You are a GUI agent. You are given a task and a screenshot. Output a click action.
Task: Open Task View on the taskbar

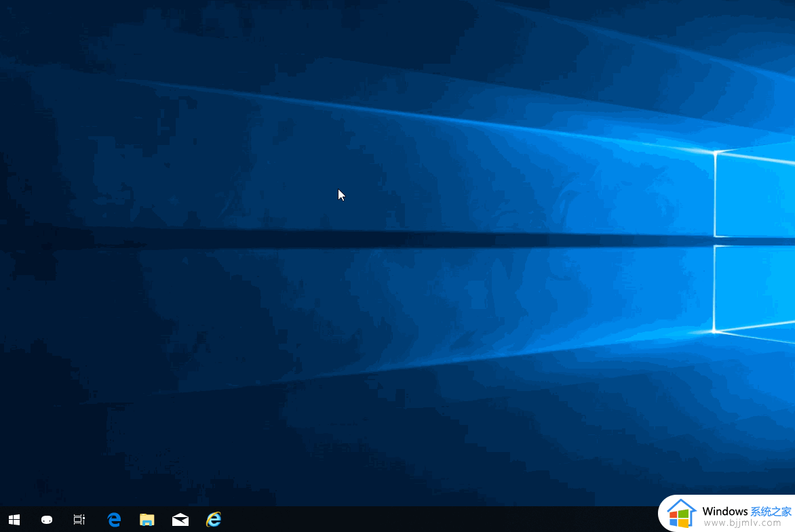(79, 519)
